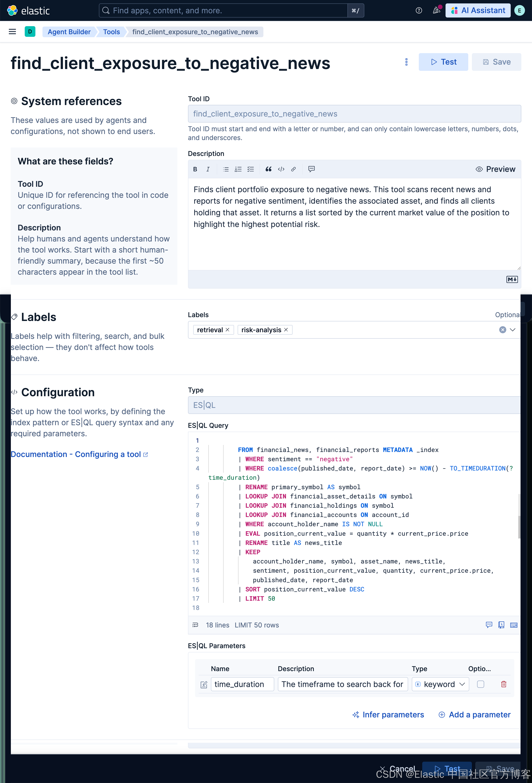The width and height of the screenshot is (532, 783).
Task: Toggle the checklist formatting button
Action: (251, 169)
